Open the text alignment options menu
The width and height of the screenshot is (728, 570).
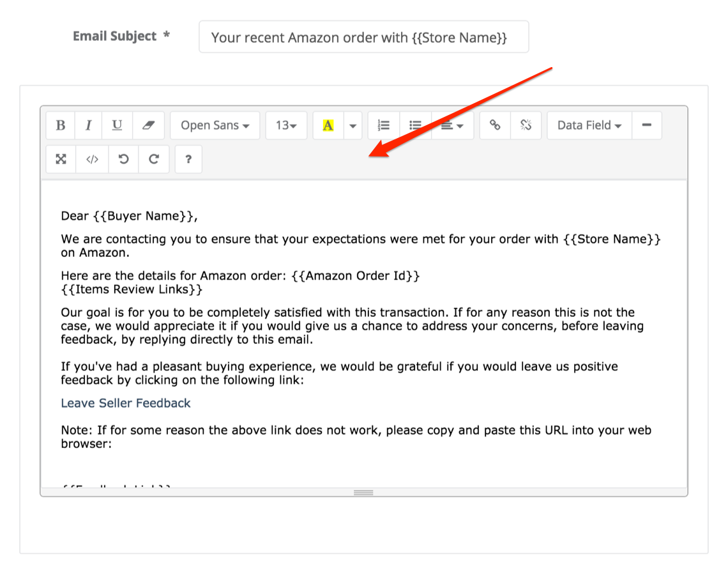452,125
